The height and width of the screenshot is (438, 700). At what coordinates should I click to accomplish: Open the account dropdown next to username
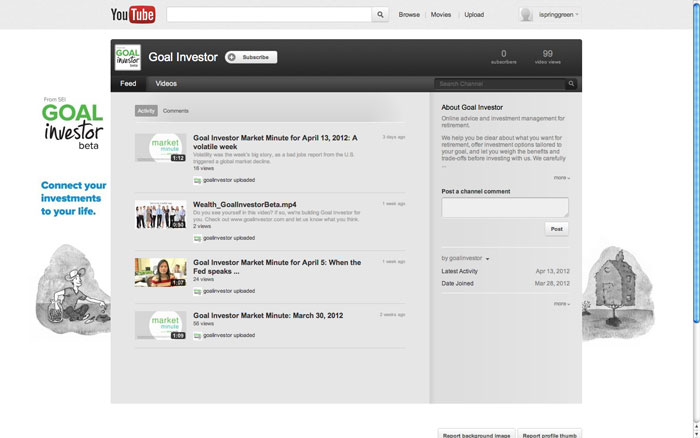(577, 15)
